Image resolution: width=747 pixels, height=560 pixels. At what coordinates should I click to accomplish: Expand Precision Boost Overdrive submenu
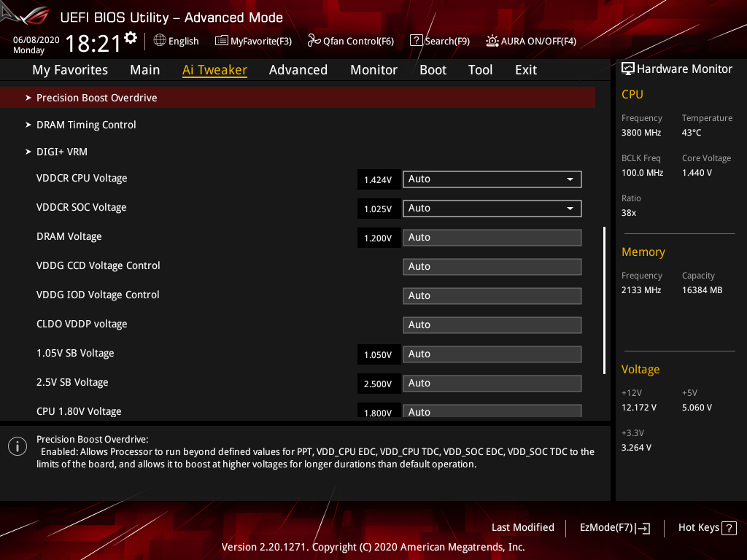pos(298,98)
